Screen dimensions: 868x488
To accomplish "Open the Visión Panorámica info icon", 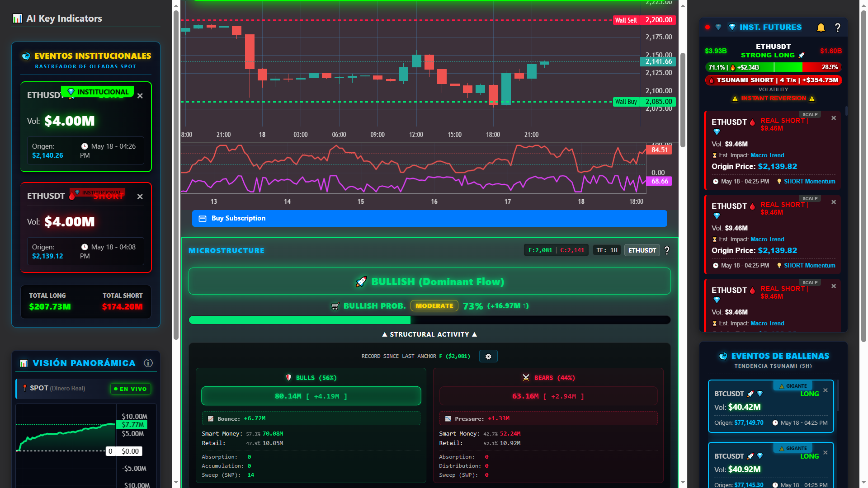I will [148, 363].
